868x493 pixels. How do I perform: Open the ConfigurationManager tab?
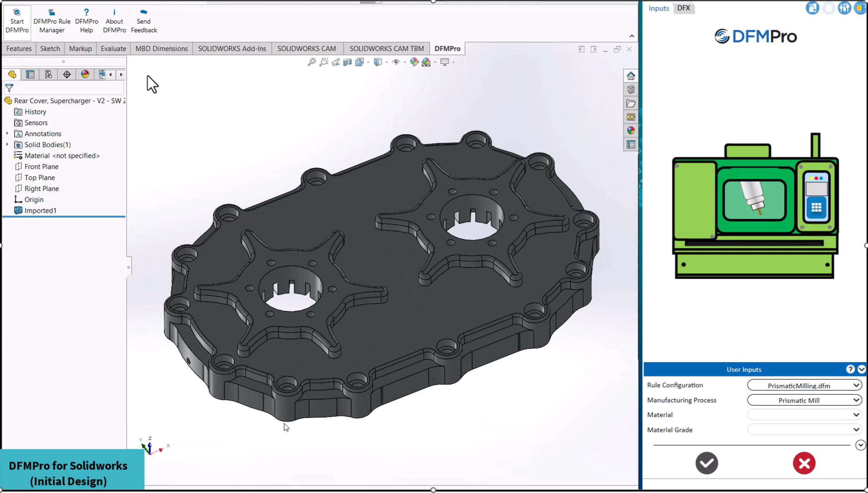pos(48,75)
